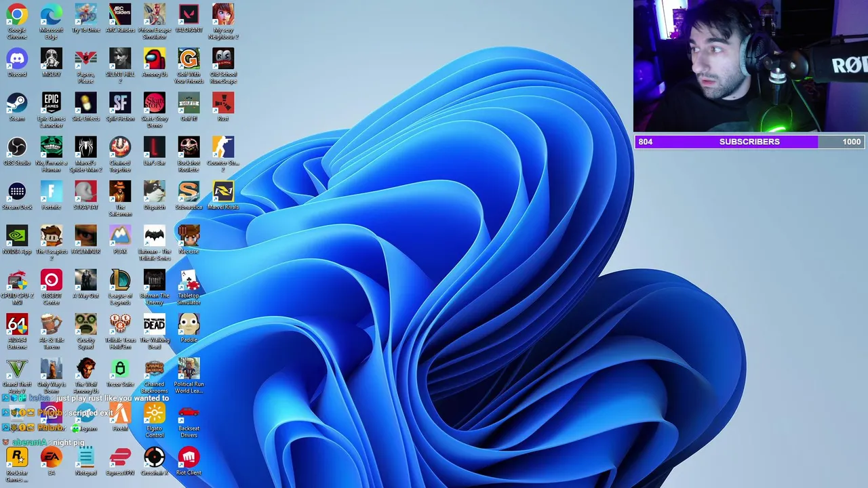This screenshot has width=868, height=488.
Task: Select the ARC Raiders desktop icon
Action: point(120,14)
